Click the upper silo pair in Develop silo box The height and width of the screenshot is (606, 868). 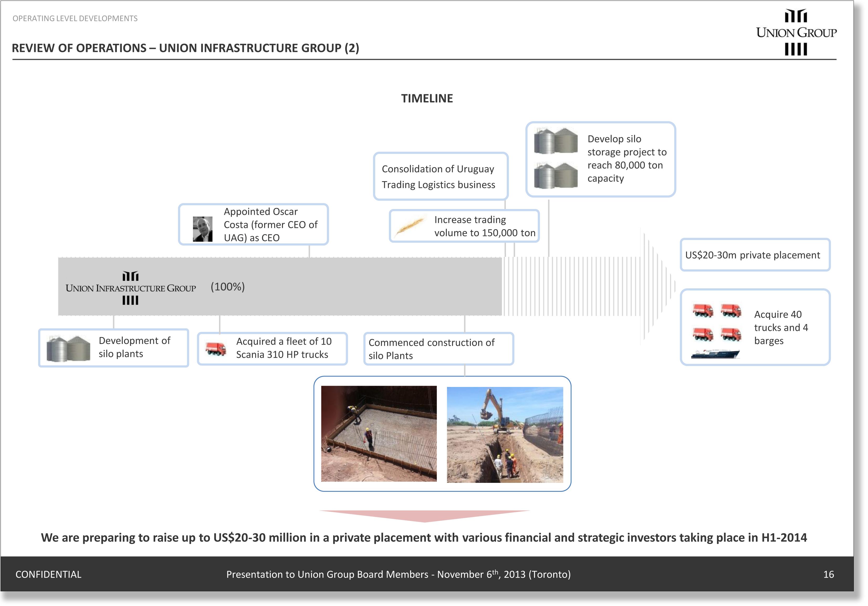[x=556, y=141]
